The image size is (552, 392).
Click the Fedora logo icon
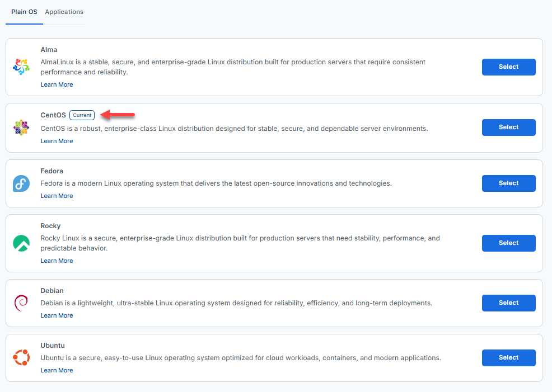tap(21, 183)
